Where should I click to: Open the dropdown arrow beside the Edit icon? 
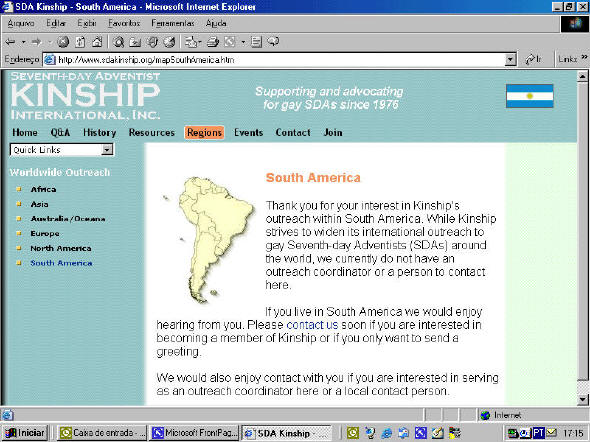click(x=243, y=42)
